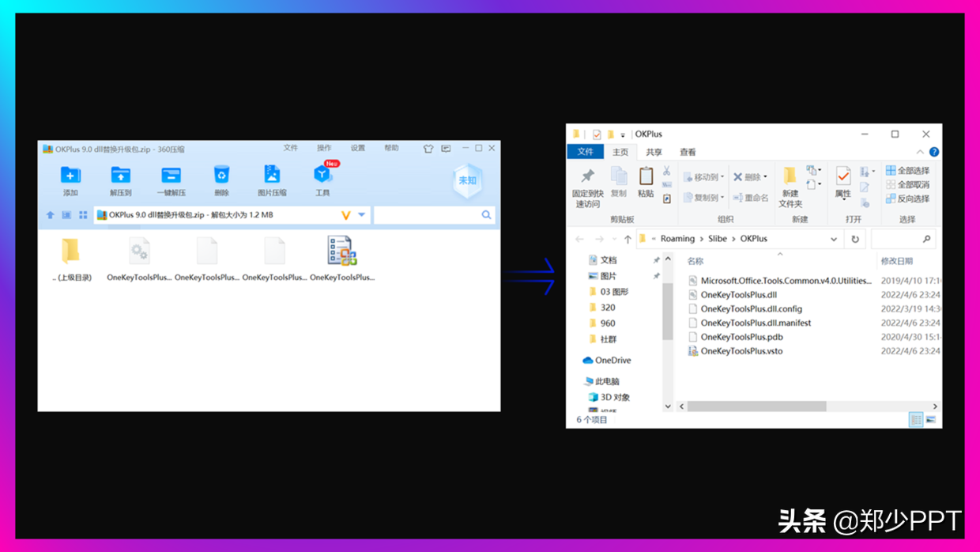Click the blue help question mark icon
This screenshot has width=980, height=552.
pyautogui.click(x=934, y=152)
